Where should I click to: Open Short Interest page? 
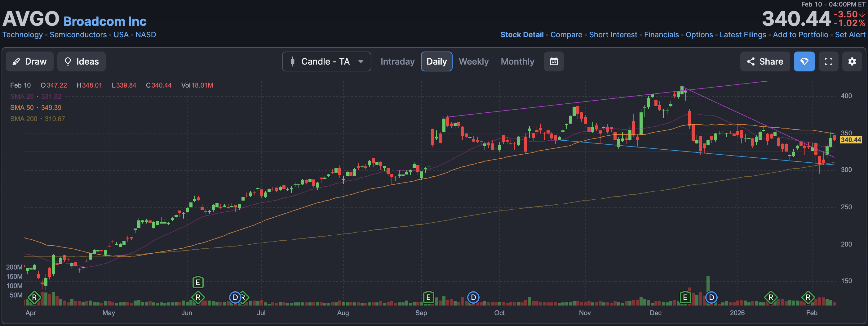(613, 35)
